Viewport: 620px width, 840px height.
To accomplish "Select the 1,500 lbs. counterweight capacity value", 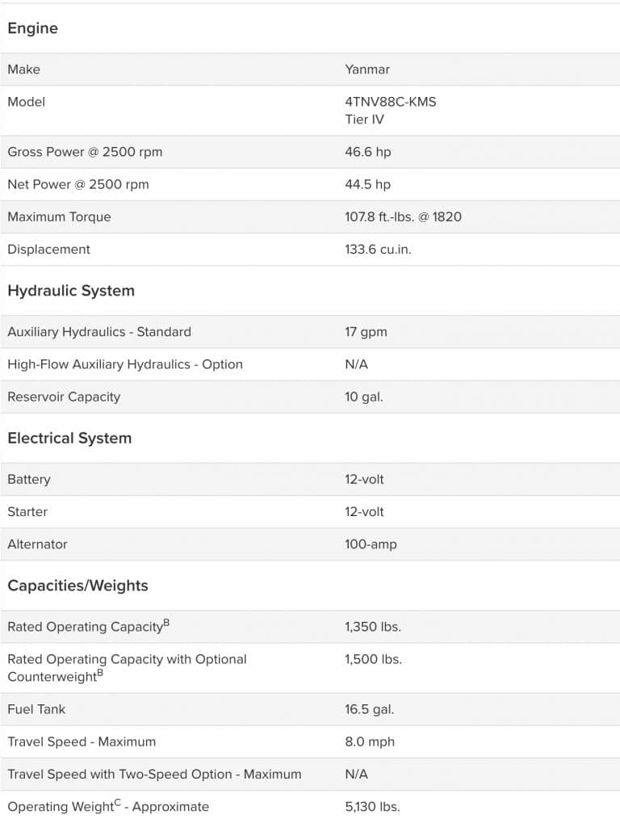I will tap(373, 659).
